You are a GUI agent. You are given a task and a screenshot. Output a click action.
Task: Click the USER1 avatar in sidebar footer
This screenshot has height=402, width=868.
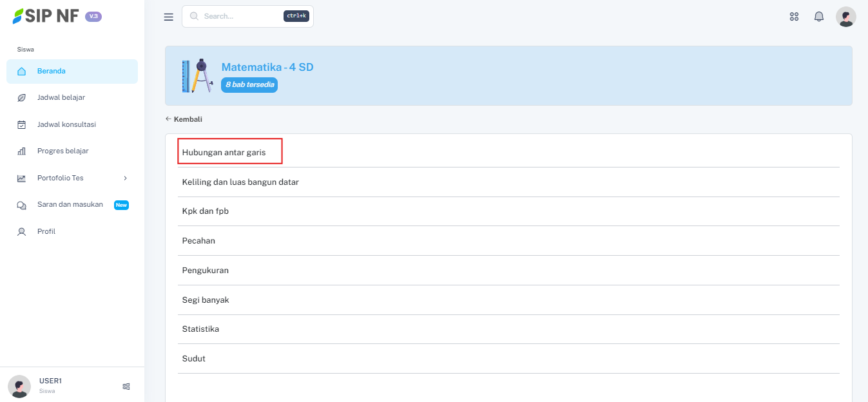(19, 386)
